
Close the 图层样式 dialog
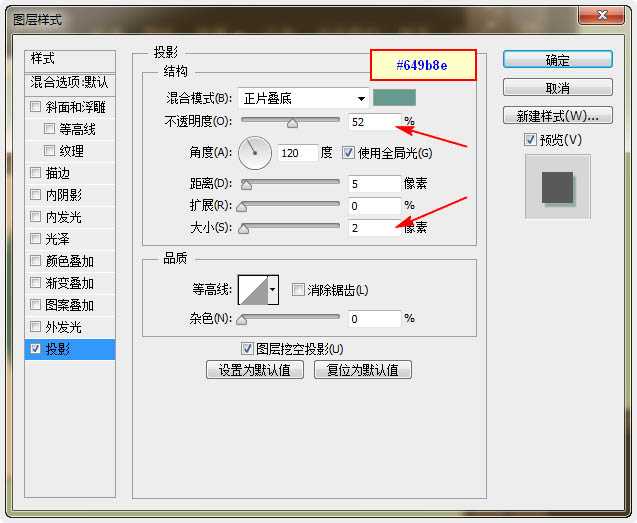(x=601, y=16)
